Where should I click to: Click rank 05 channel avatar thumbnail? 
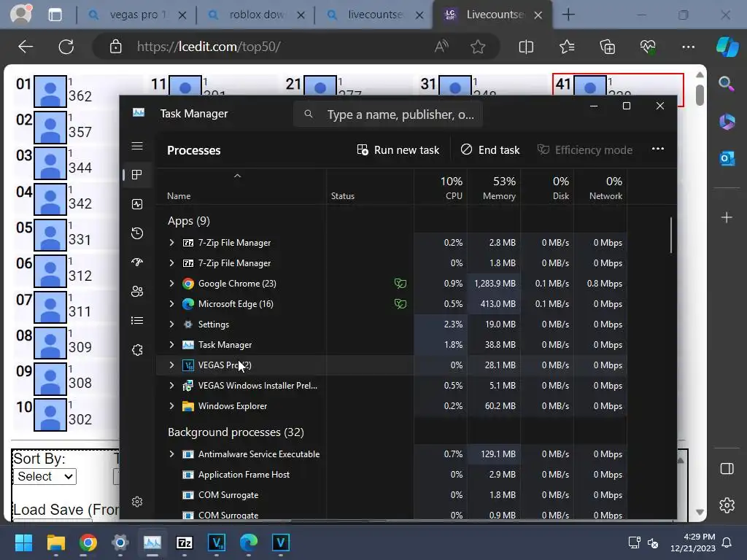[x=50, y=235]
